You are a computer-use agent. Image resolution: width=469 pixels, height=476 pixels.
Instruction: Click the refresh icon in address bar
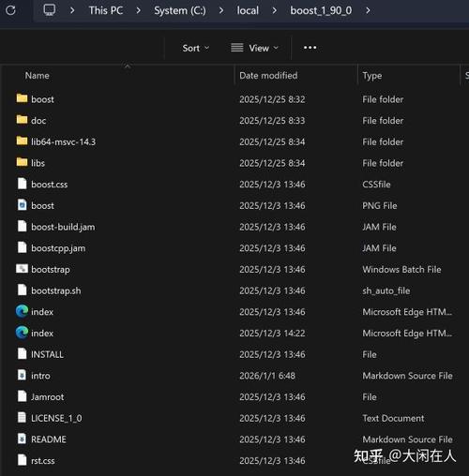point(10,10)
